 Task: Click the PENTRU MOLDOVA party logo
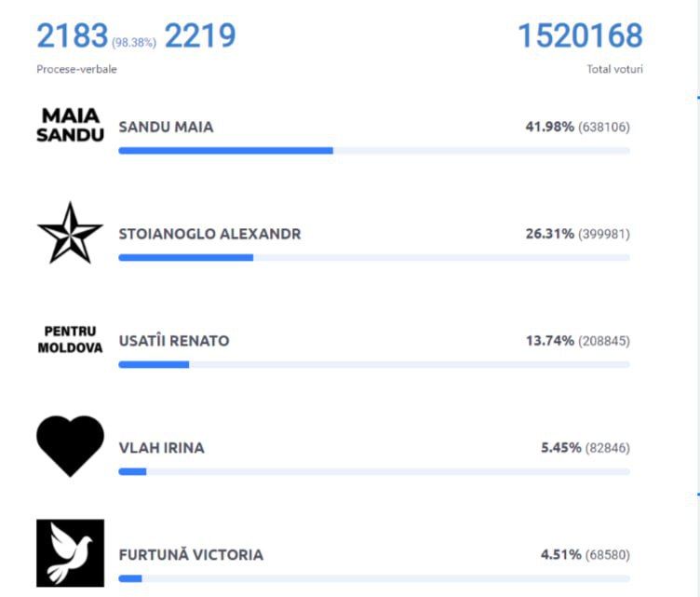70,339
